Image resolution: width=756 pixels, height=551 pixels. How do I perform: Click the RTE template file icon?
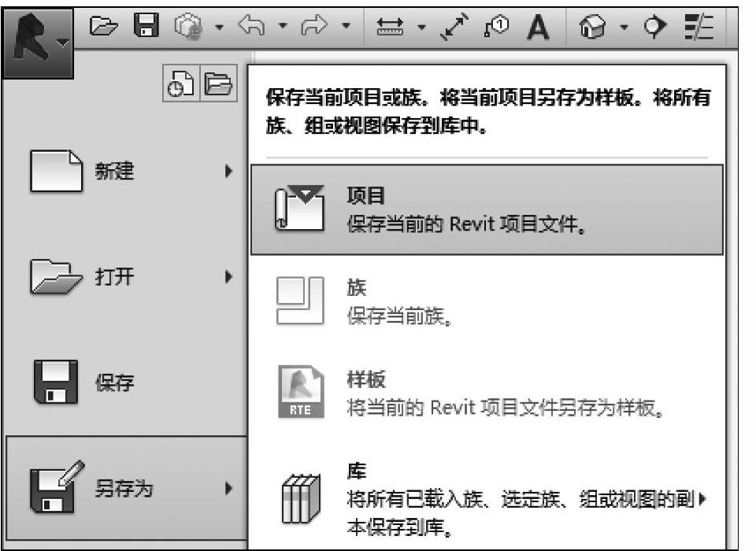[x=301, y=392]
